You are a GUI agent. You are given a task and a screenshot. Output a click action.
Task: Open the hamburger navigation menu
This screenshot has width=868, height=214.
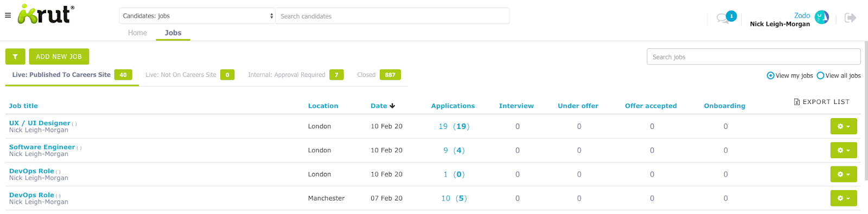click(x=8, y=15)
